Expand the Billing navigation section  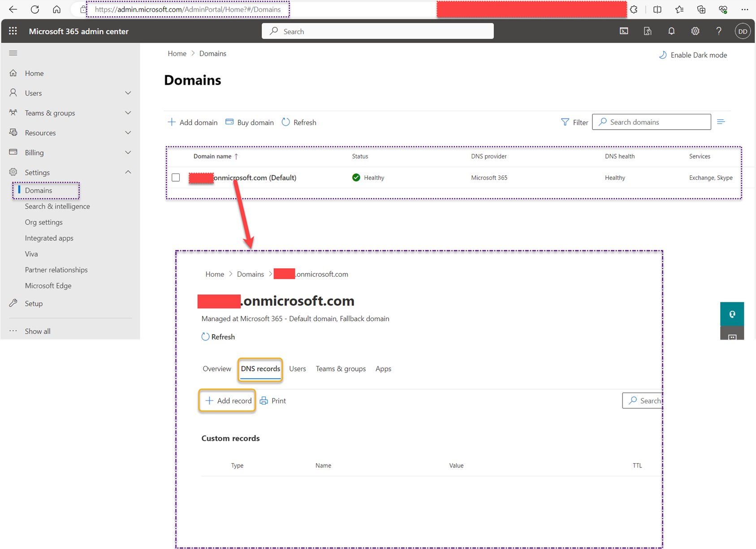(128, 152)
